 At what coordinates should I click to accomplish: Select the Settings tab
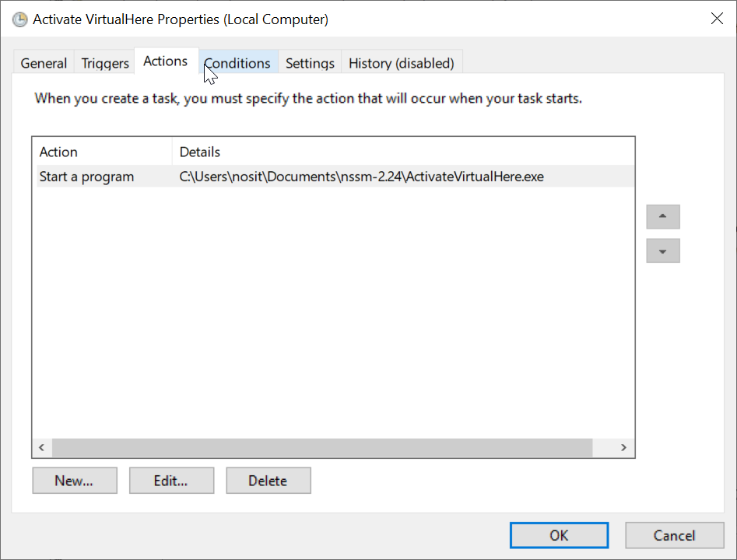click(x=310, y=64)
